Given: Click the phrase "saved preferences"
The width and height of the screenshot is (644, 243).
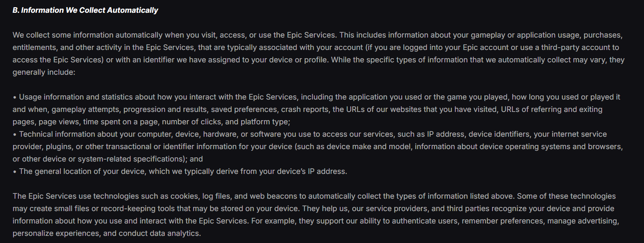Looking at the screenshot, I should point(244,109).
